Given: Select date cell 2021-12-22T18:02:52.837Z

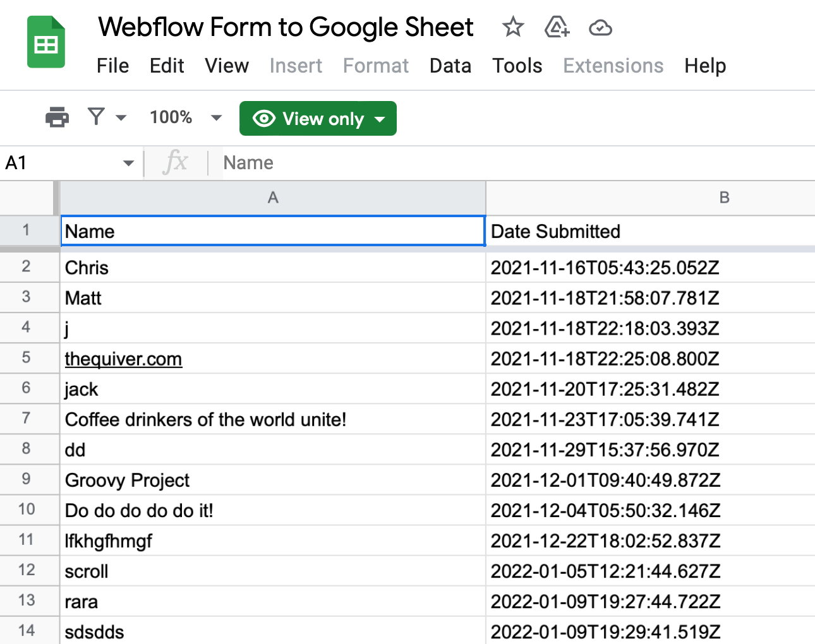Looking at the screenshot, I should 651,540.
